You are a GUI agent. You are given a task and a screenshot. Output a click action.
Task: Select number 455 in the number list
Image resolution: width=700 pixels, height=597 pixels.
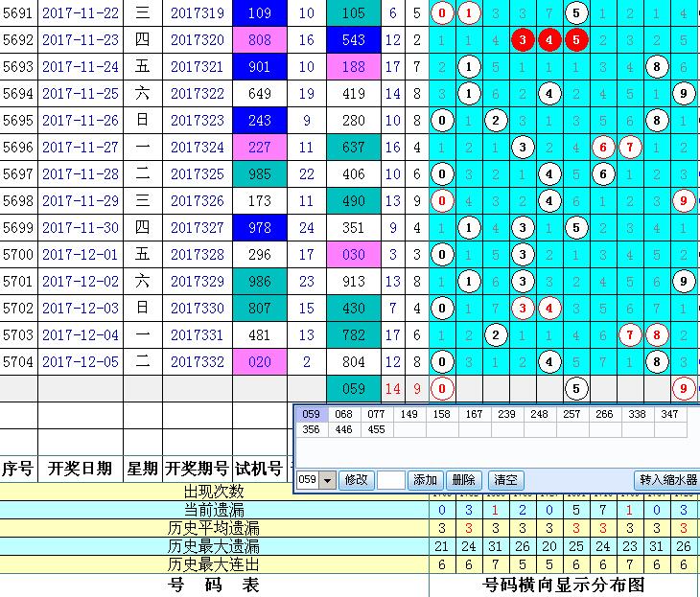pos(376,429)
